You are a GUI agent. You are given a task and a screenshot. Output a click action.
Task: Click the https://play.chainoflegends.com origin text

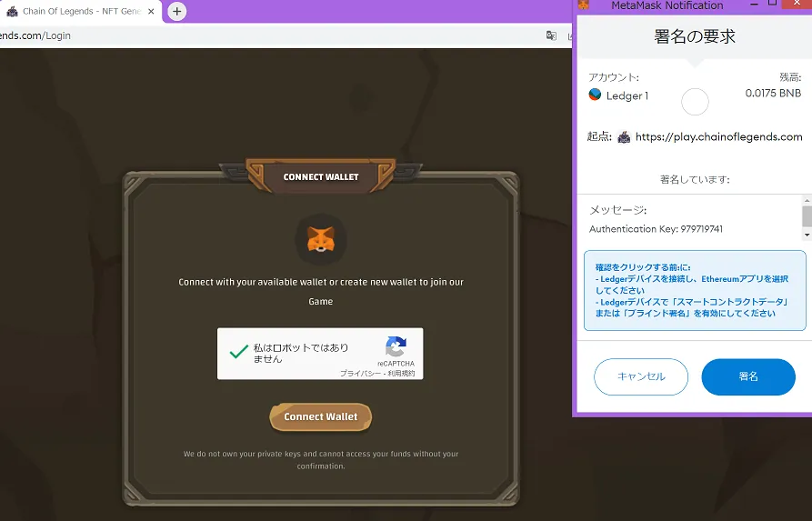tap(718, 137)
